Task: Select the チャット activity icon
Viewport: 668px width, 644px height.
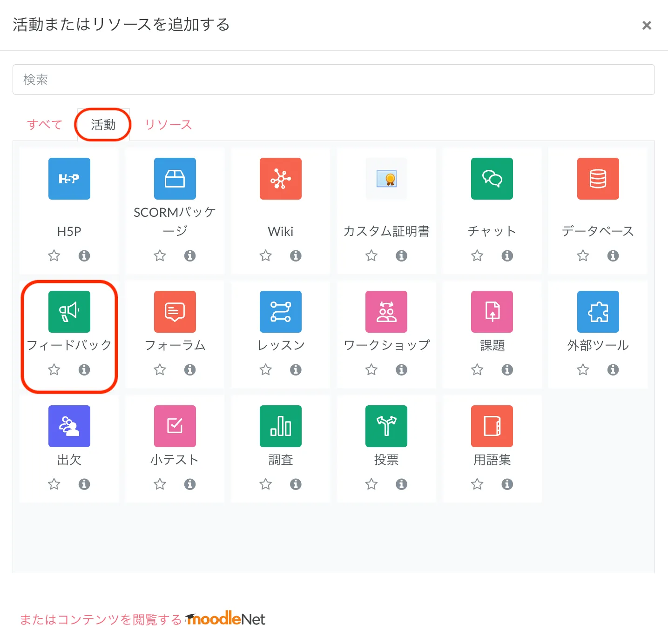Action: coord(492,179)
